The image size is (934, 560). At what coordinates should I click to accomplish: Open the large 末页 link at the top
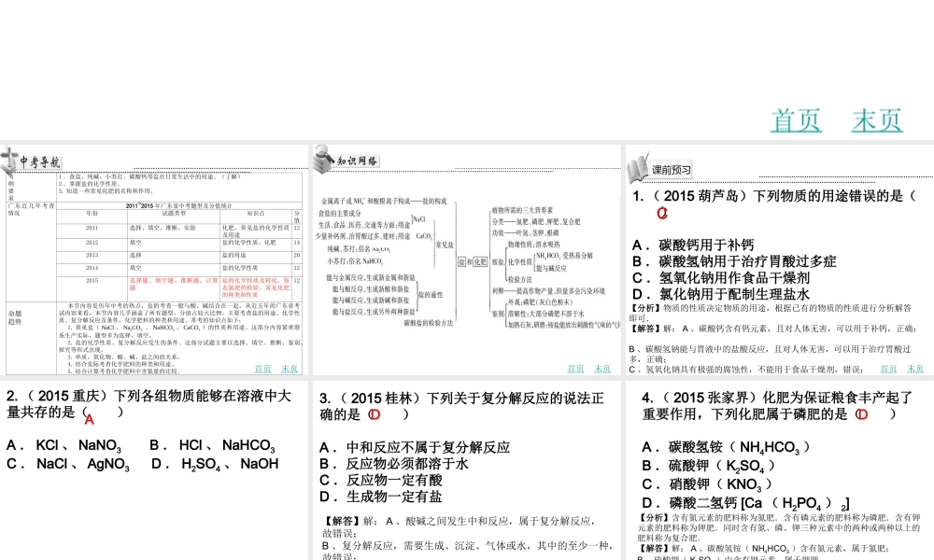pos(877,120)
